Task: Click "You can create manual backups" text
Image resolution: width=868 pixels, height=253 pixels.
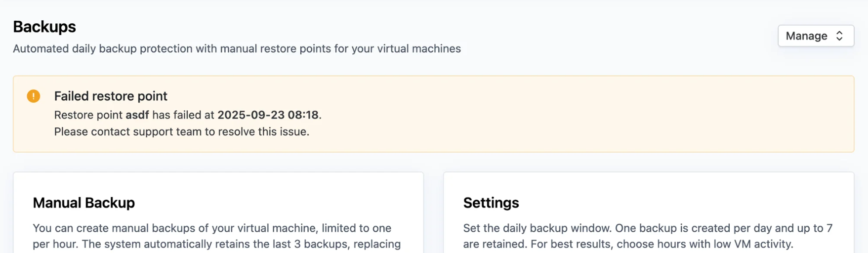Action: [115, 228]
